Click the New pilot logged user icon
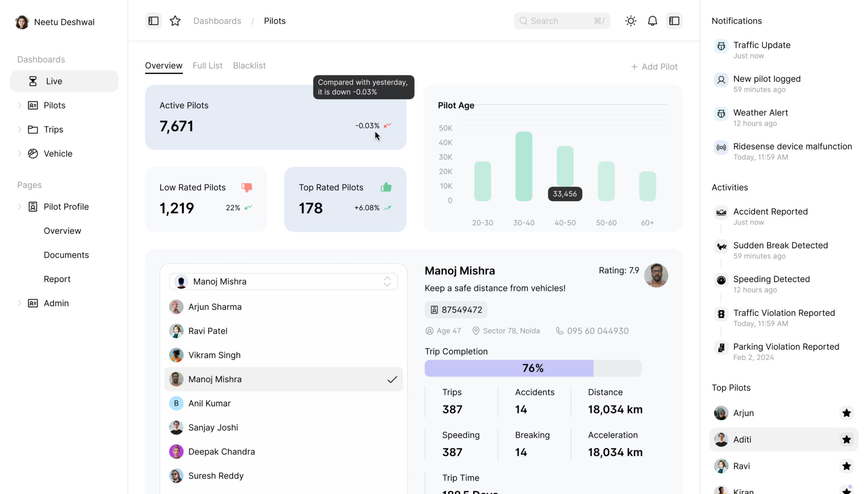This screenshot has height=494, width=868. tap(721, 80)
